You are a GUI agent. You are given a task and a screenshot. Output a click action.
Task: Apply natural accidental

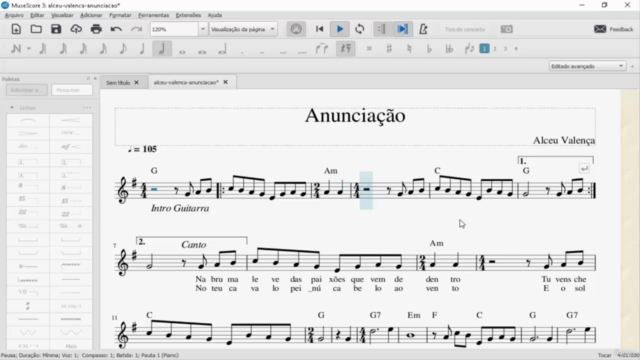pyautogui.click(x=409, y=49)
